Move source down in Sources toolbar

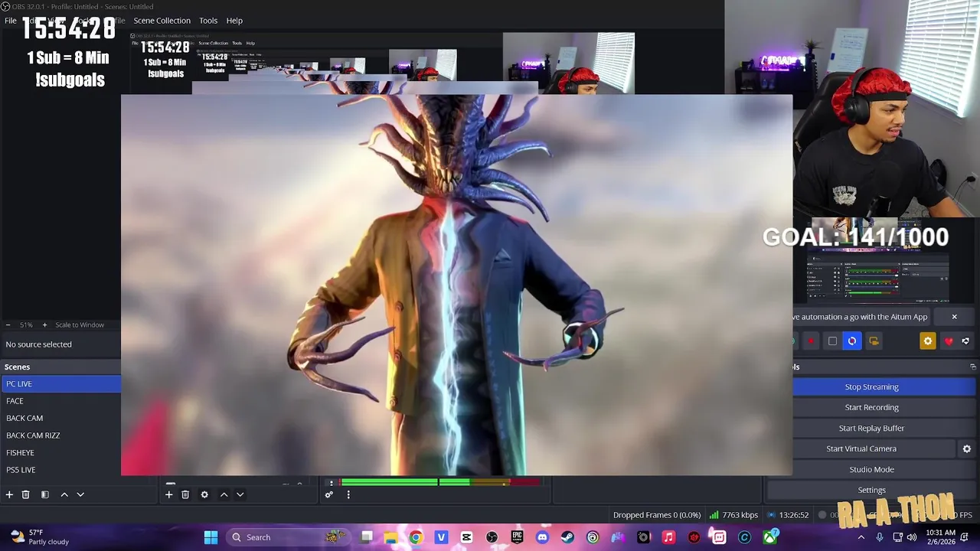pyautogui.click(x=240, y=495)
